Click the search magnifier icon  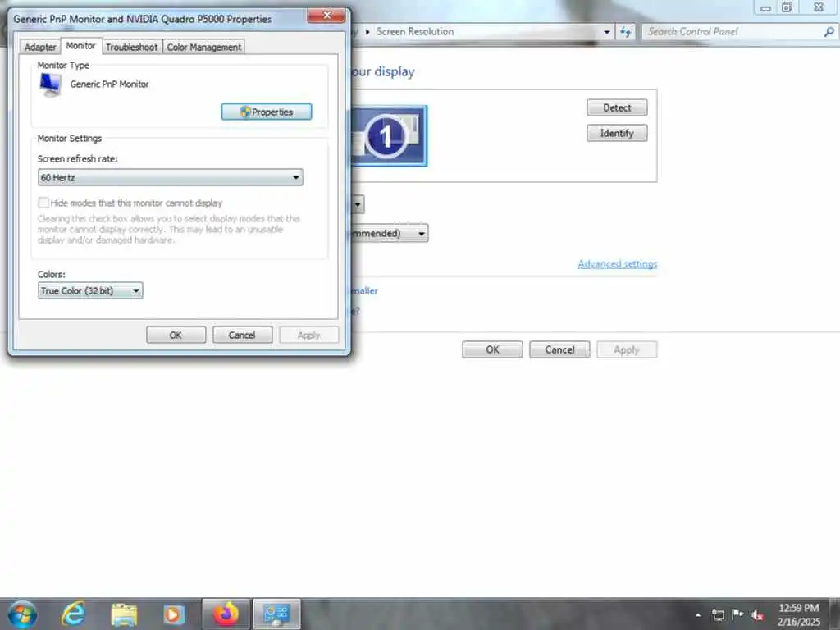(x=829, y=32)
